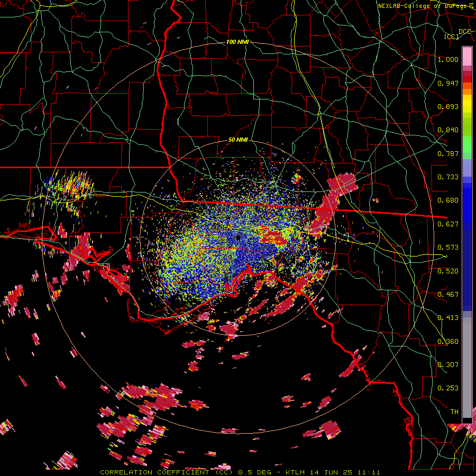Click the 0.787 scale value

(x=448, y=153)
